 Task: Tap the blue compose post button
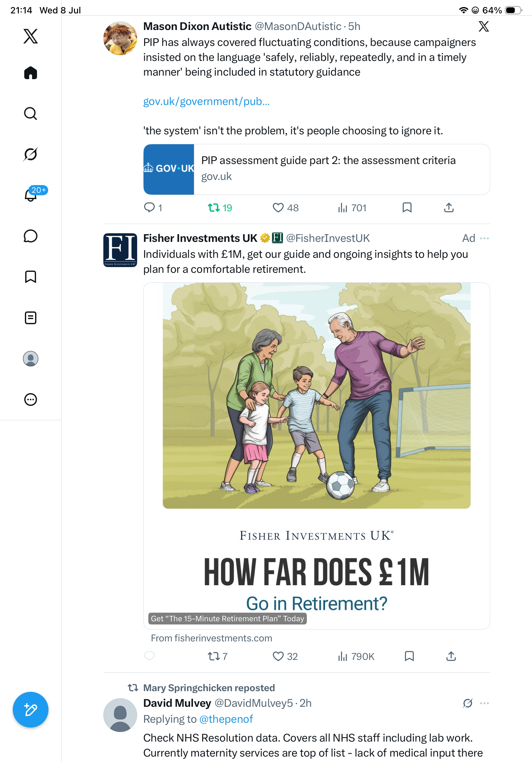(31, 710)
